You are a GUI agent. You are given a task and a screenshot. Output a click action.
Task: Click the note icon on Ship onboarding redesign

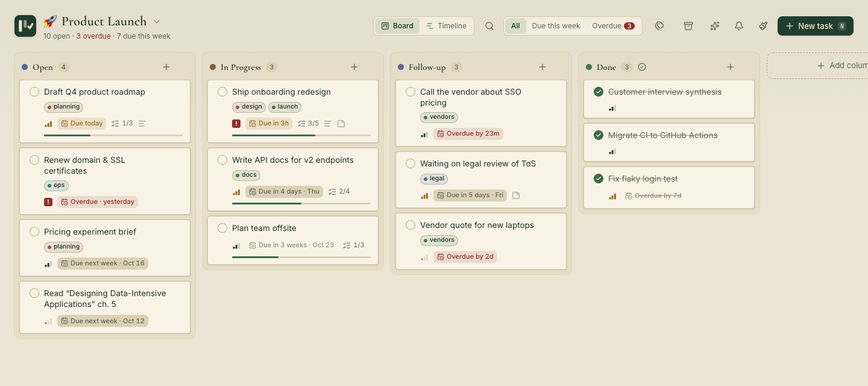click(341, 124)
